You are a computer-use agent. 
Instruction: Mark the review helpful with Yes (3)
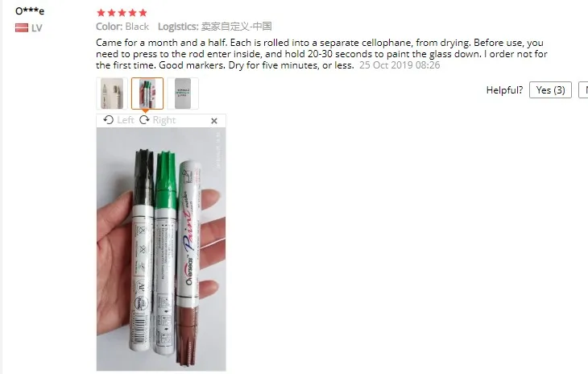(x=550, y=90)
